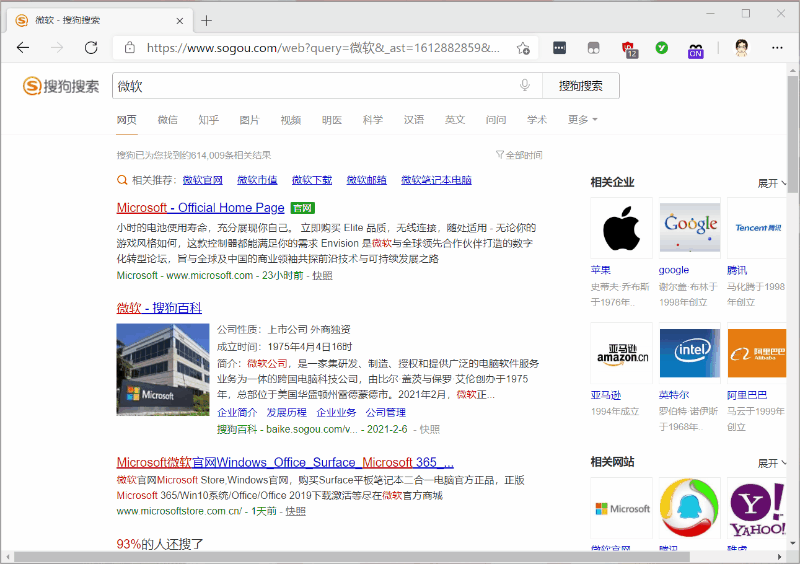Click the browser refresh button

click(x=90, y=48)
